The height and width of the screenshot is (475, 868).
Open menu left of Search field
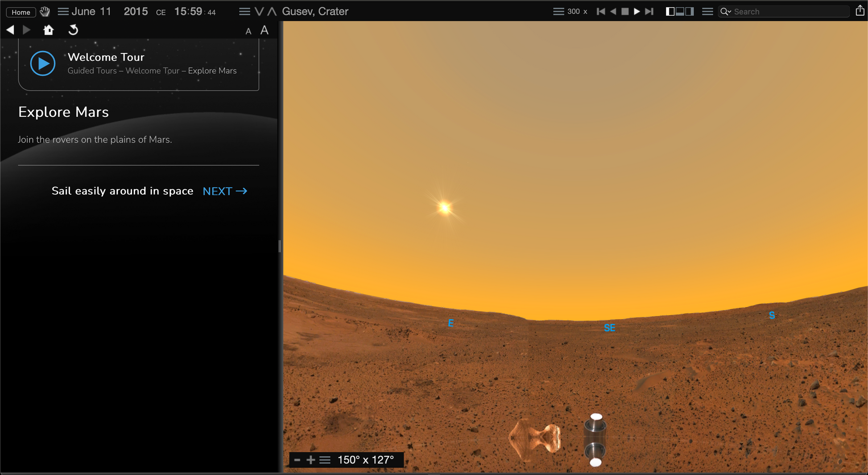(707, 12)
